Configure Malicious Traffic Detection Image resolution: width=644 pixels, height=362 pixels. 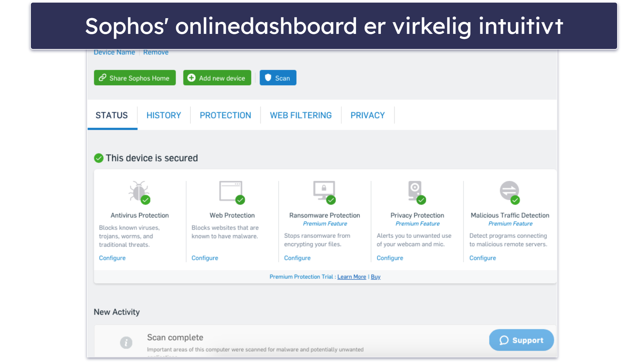(483, 258)
